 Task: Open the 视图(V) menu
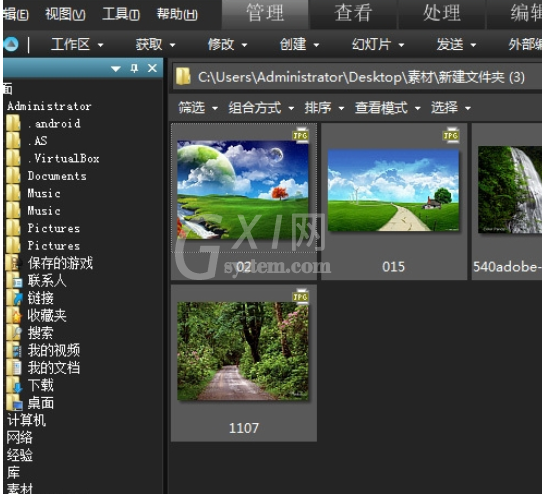coord(65,14)
